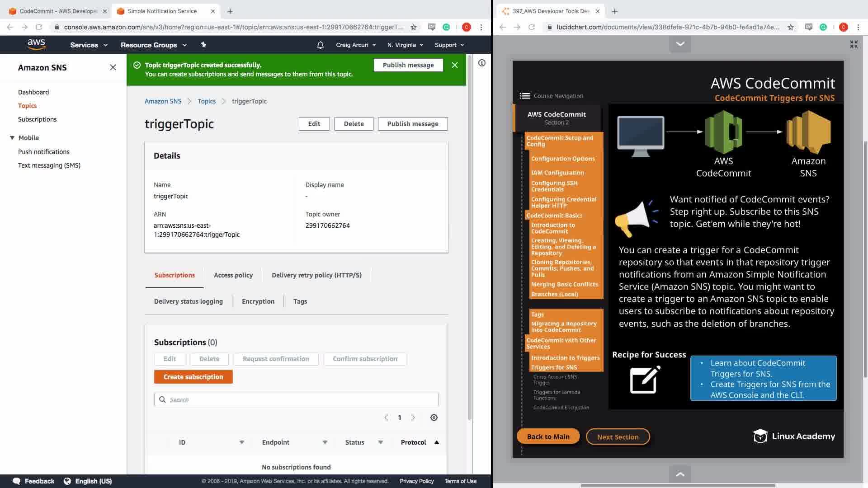868x488 pixels.
Task: Open the Craig Arcuri account menu
Action: (x=355, y=45)
